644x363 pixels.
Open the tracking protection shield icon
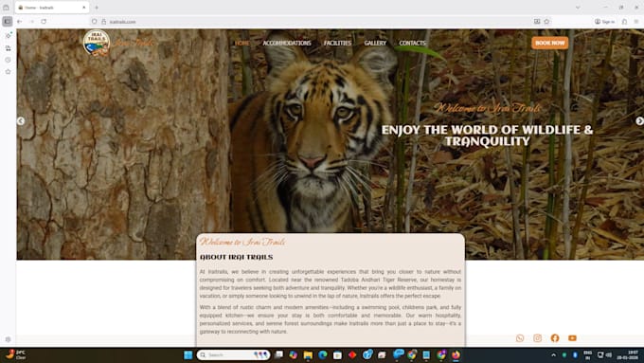[x=95, y=22]
